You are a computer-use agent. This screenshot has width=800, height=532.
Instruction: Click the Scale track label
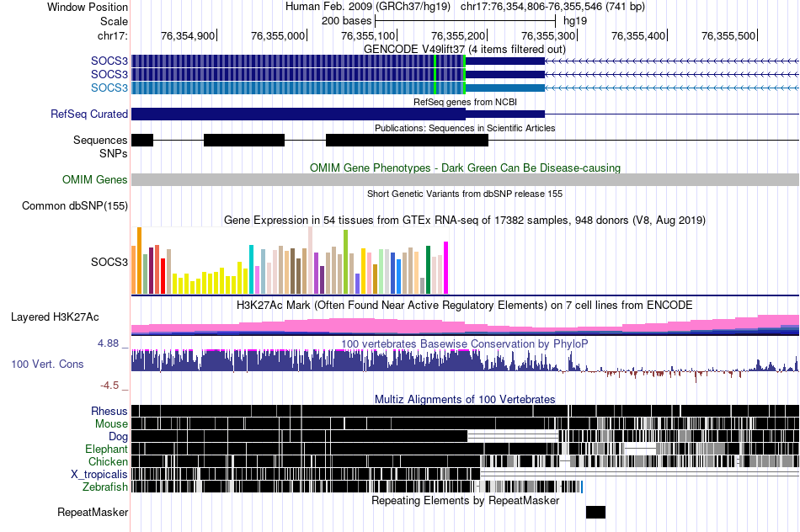pos(114,21)
